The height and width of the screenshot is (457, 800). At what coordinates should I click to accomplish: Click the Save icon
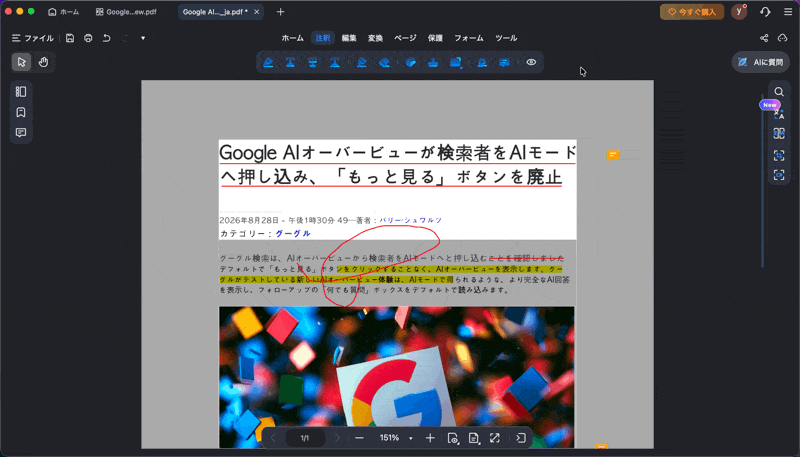pyautogui.click(x=70, y=38)
